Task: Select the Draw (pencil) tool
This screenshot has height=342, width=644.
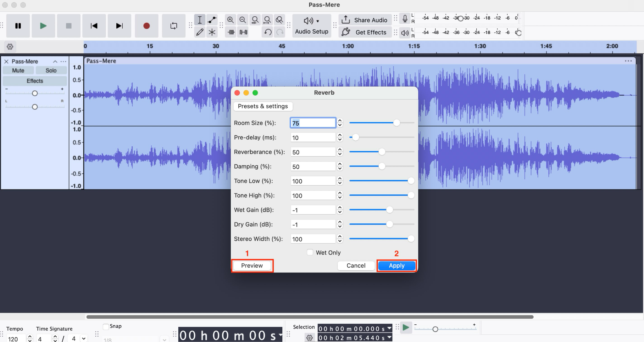Action: [200, 32]
